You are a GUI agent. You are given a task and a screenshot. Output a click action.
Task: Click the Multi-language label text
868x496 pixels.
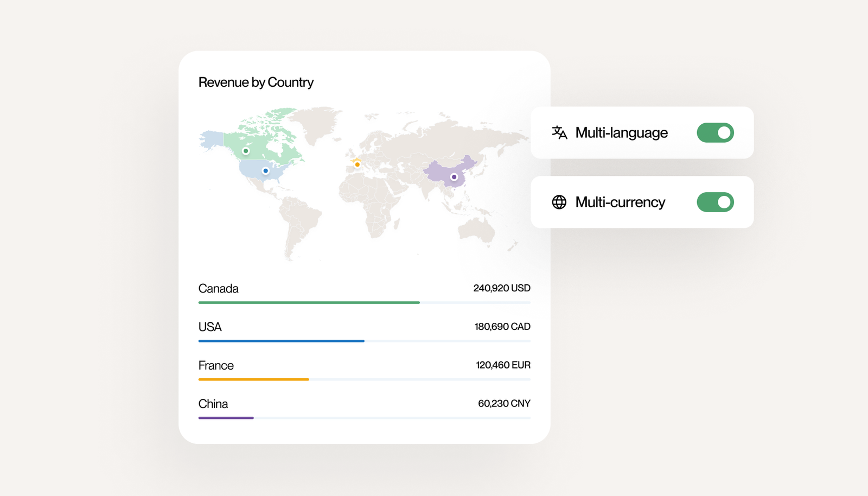click(x=622, y=133)
